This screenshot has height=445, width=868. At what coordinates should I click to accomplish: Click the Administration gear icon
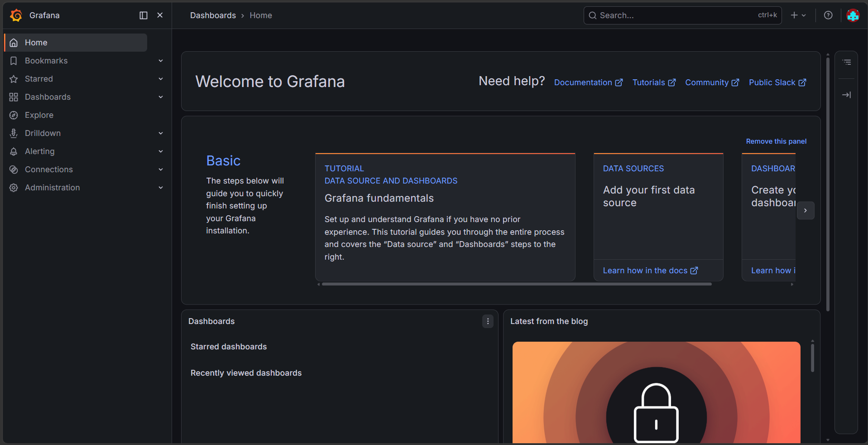point(14,188)
